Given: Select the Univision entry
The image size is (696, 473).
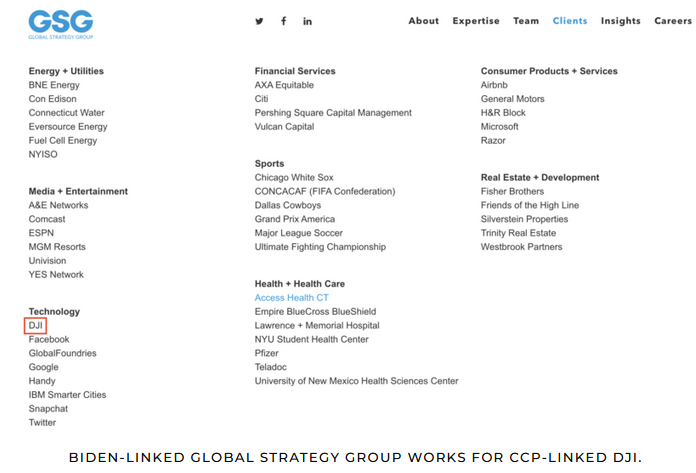Looking at the screenshot, I should (x=47, y=261).
